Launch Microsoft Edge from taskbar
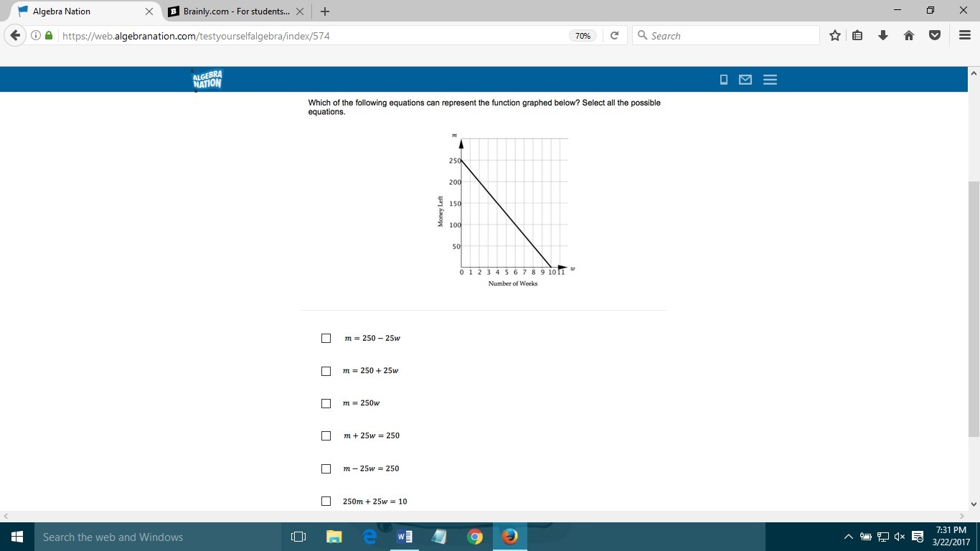 coord(369,537)
